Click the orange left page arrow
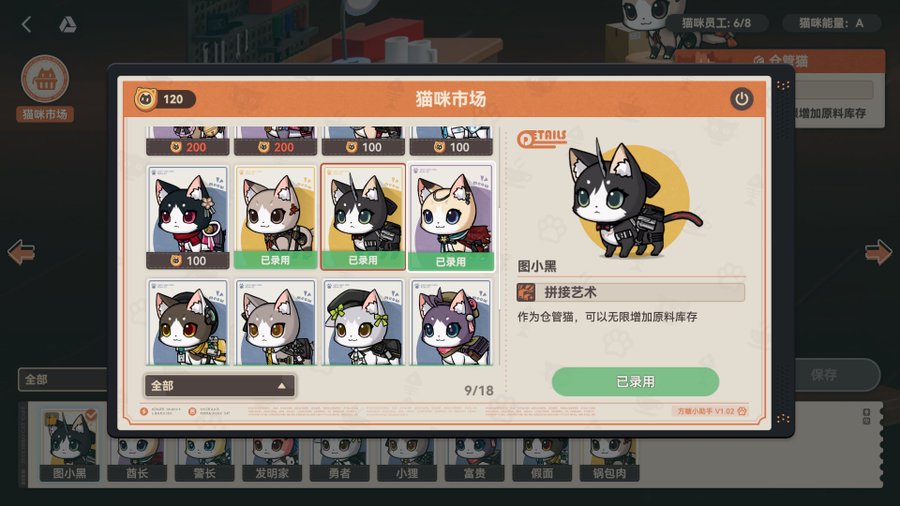 pos(21,252)
